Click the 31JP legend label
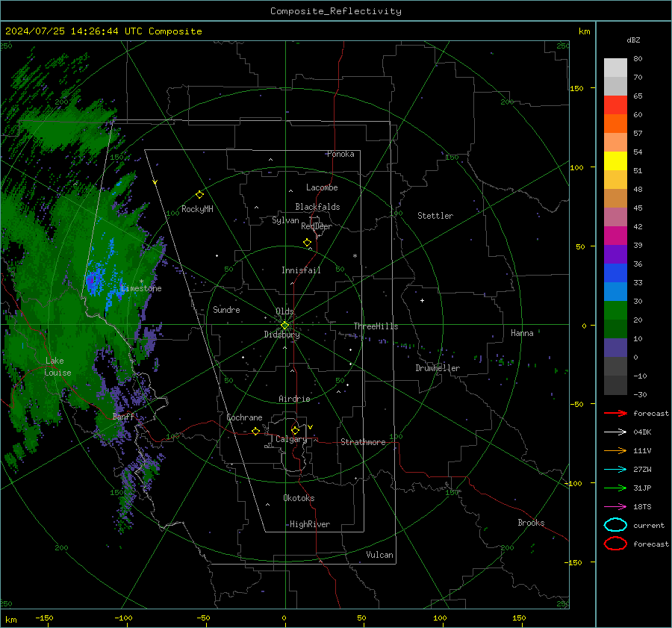 click(642, 488)
